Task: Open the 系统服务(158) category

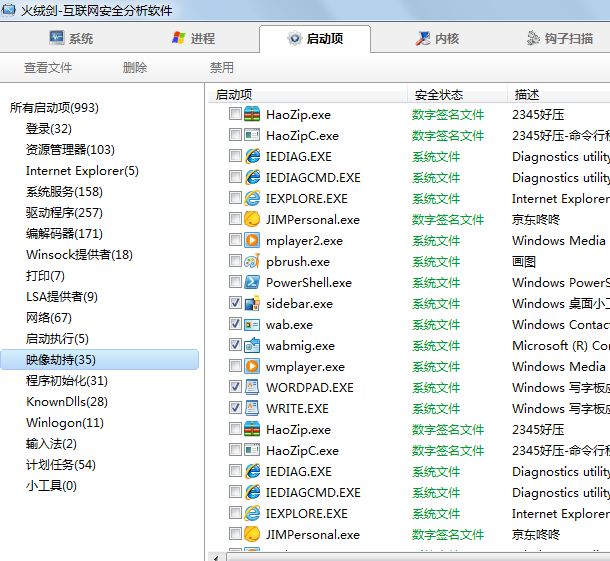Action: click(x=64, y=191)
